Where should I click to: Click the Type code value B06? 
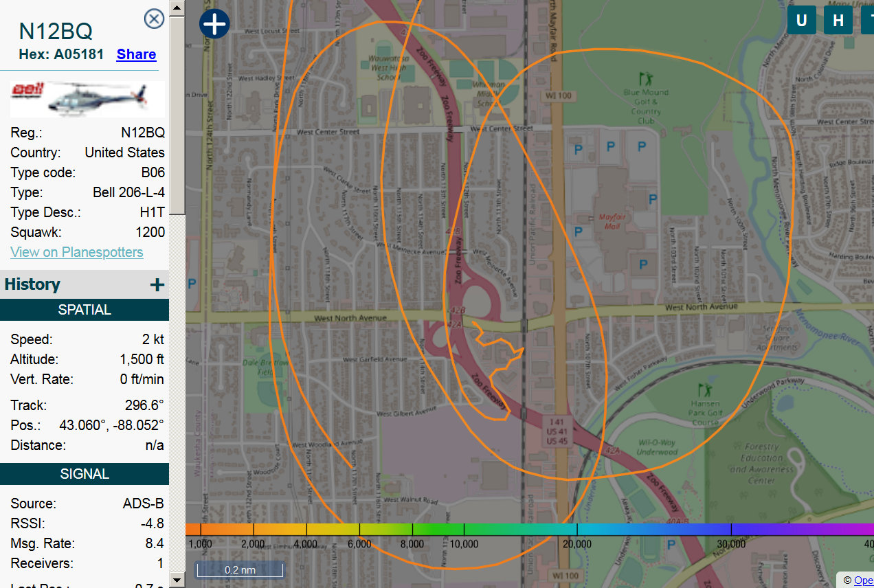coord(153,172)
